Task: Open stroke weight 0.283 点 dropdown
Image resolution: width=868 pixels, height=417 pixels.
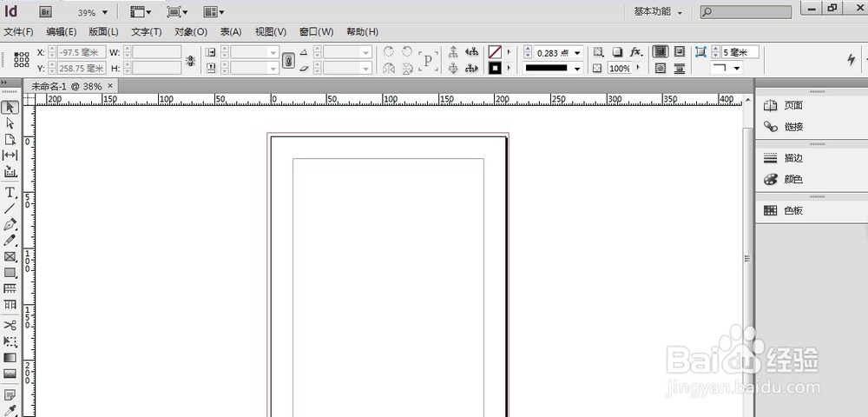Action: point(577,53)
